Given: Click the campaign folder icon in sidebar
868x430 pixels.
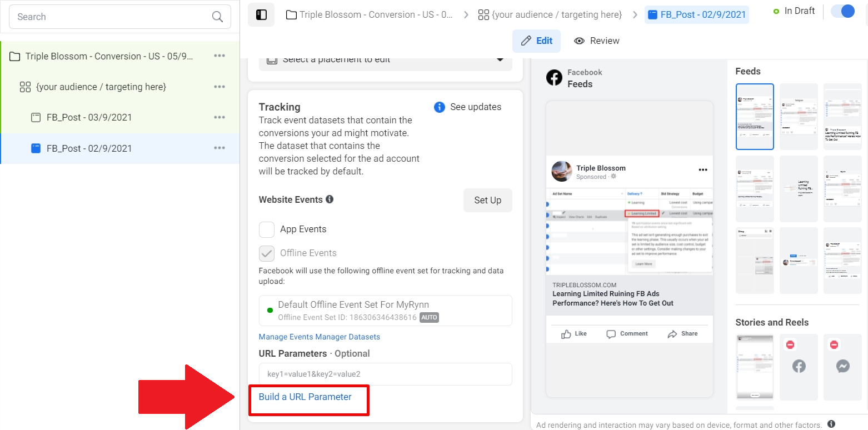Looking at the screenshot, I should tap(15, 56).
